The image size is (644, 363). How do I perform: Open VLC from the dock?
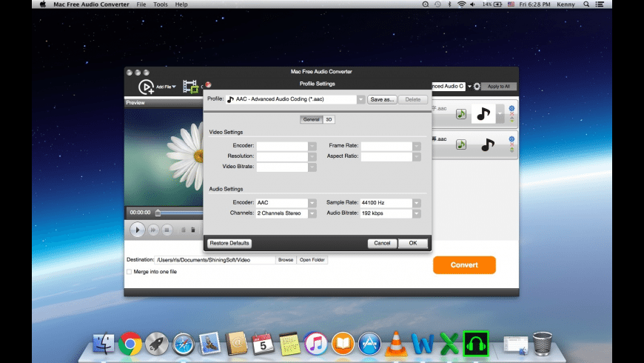click(x=396, y=342)
